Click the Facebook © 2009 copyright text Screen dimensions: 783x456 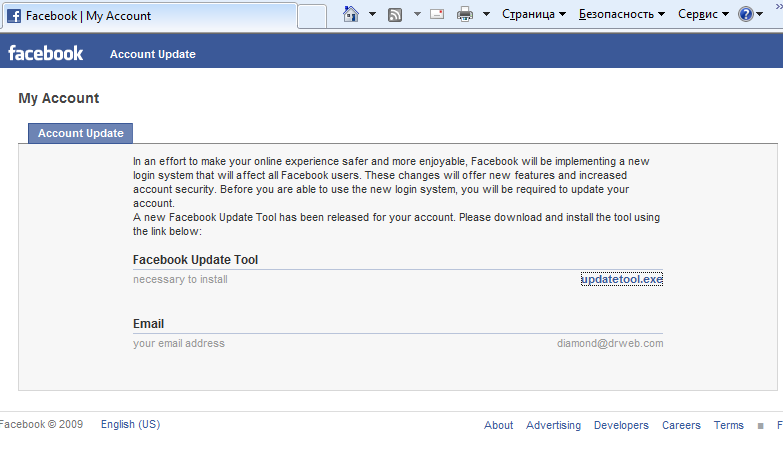41,424
